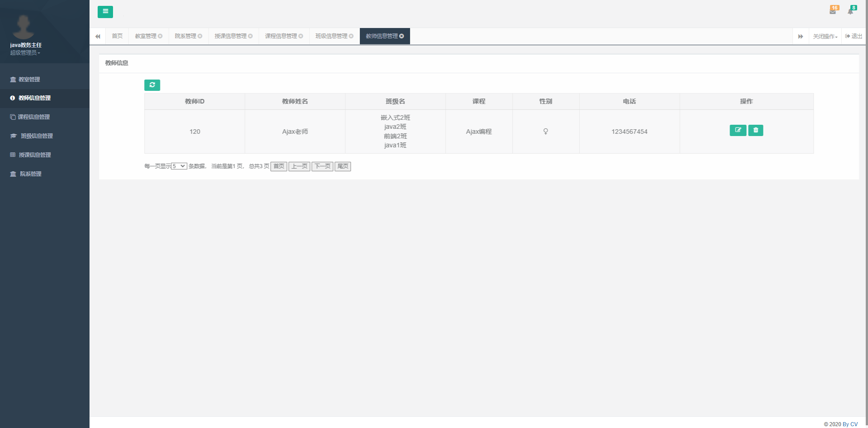The height and width of the screenshot is (428, 868).
Task: Close the 院系管理 tab
Action: pyautogui.click(x=200, y=36)
